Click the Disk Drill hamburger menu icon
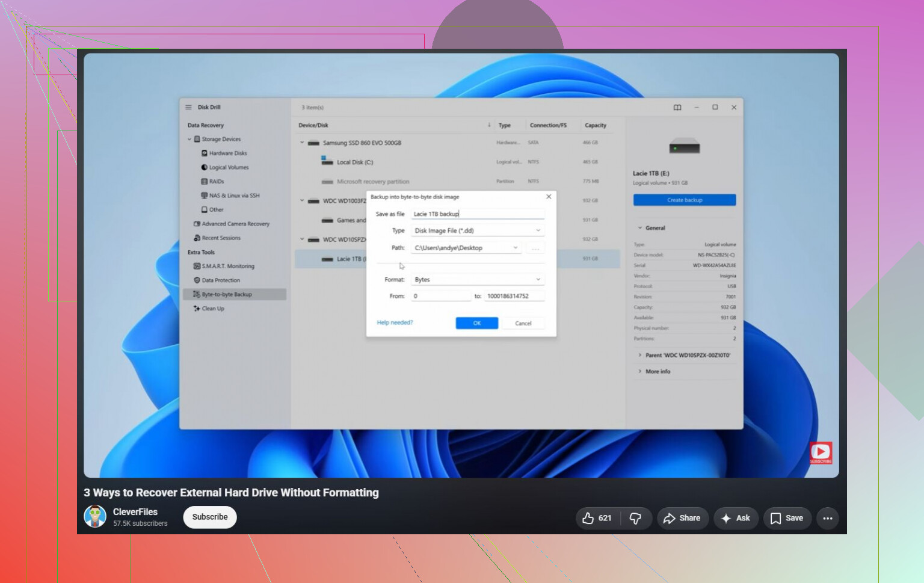924x583 pixels. point(188,107)
